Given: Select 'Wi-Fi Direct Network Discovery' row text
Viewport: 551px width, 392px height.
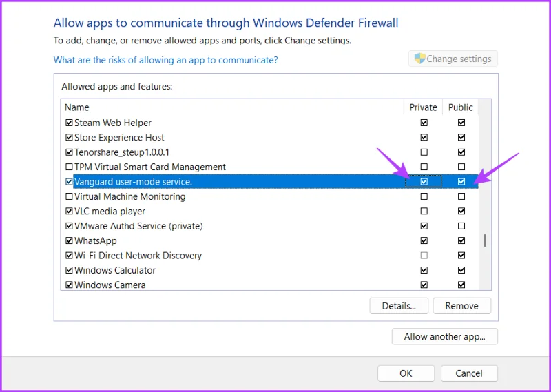Looking at the screenshot, I should click(x=138, y=256).
